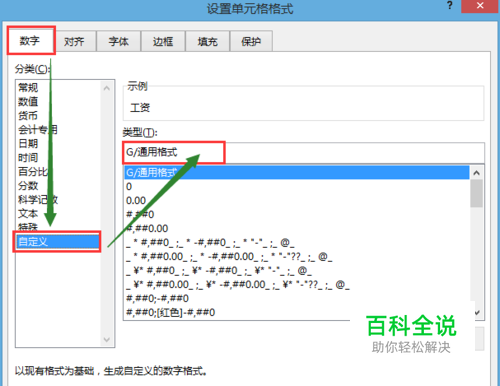This screenshot has width=500, height=386.
Task: Click the help question mark icon
Action: [450, 6]
